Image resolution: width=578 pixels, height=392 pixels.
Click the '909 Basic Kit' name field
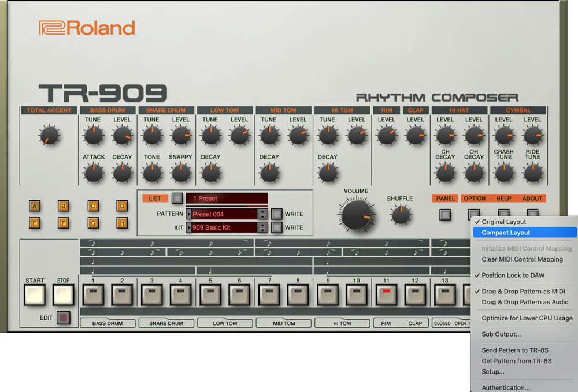224,227
